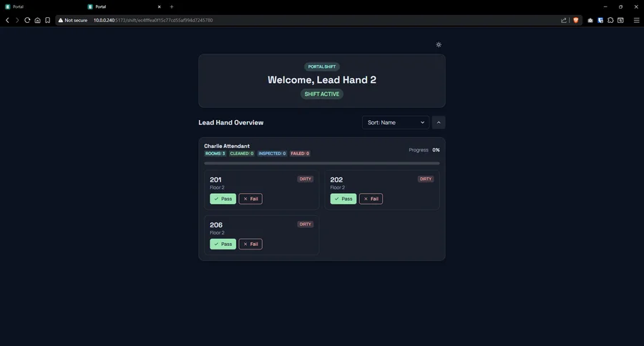Click the 0% progress value
Viewport: 644px width, 346px height.
tap(436, 150)
